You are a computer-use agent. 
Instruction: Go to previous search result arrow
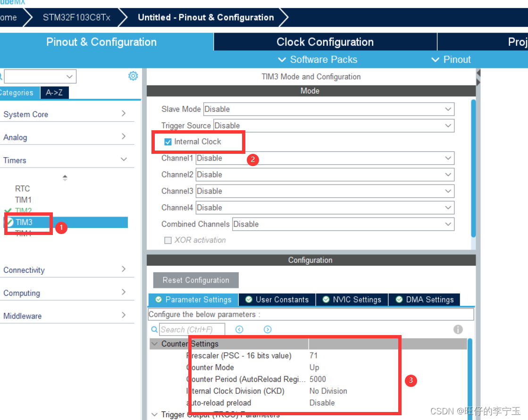coord(239,329)
